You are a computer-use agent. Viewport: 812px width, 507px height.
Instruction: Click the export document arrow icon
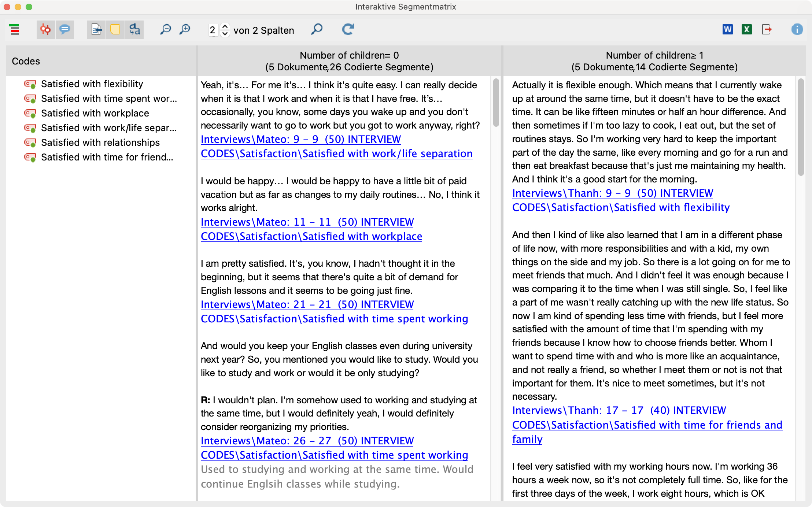point(767,30)
